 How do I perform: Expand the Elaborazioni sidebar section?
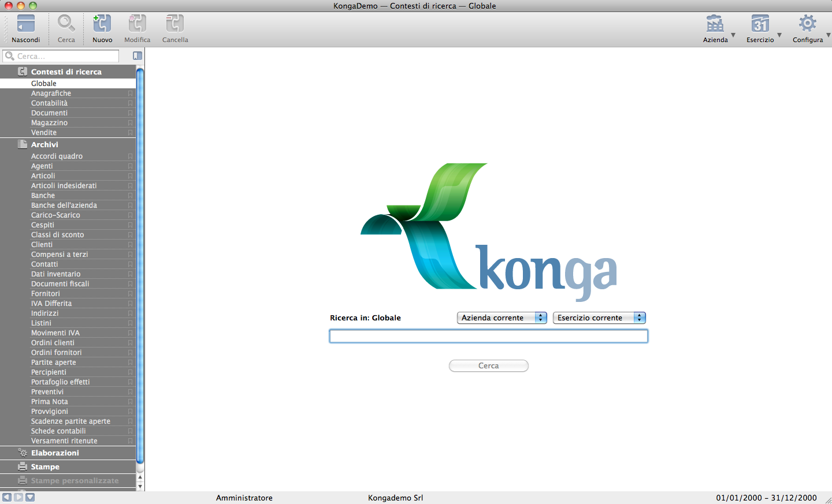[x=55, y=453]
